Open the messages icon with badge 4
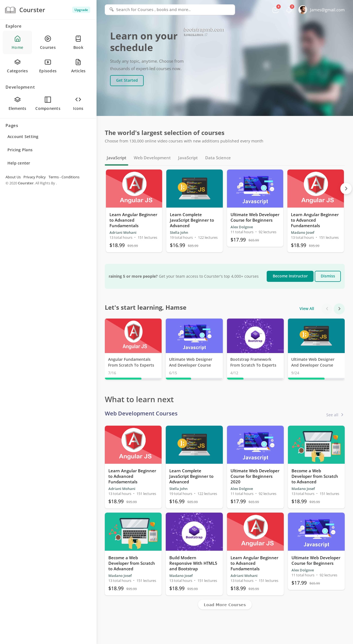 [276, 10]
